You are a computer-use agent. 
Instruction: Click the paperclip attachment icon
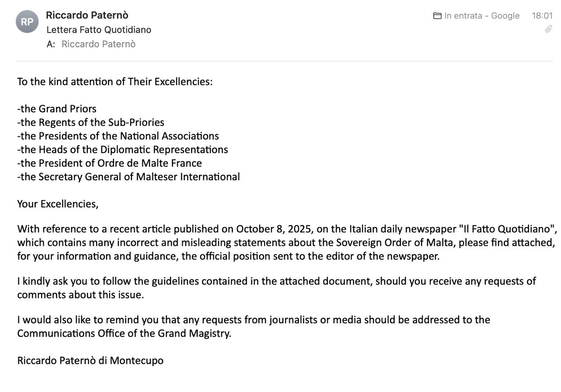tap(548, 29)
